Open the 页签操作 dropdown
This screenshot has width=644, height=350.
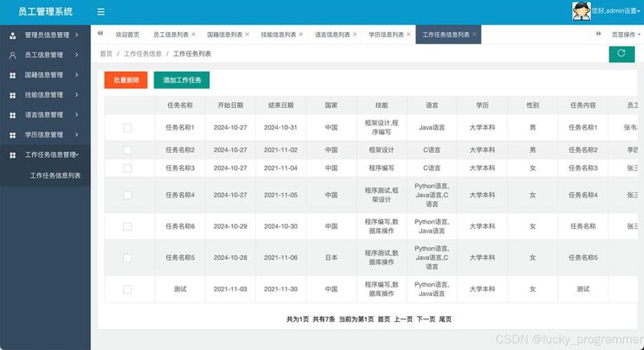pyautogui.click(x=625, y=35)
